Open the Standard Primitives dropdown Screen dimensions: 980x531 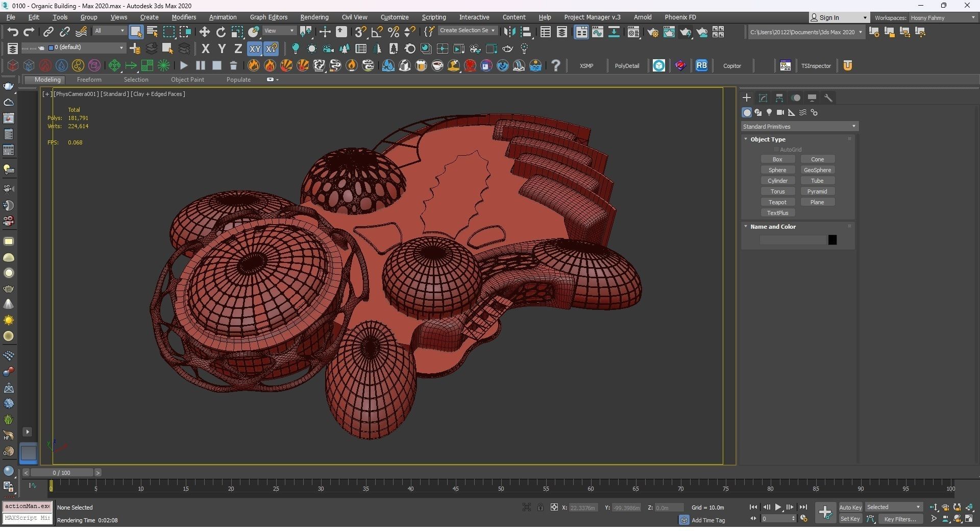point(799,127)
